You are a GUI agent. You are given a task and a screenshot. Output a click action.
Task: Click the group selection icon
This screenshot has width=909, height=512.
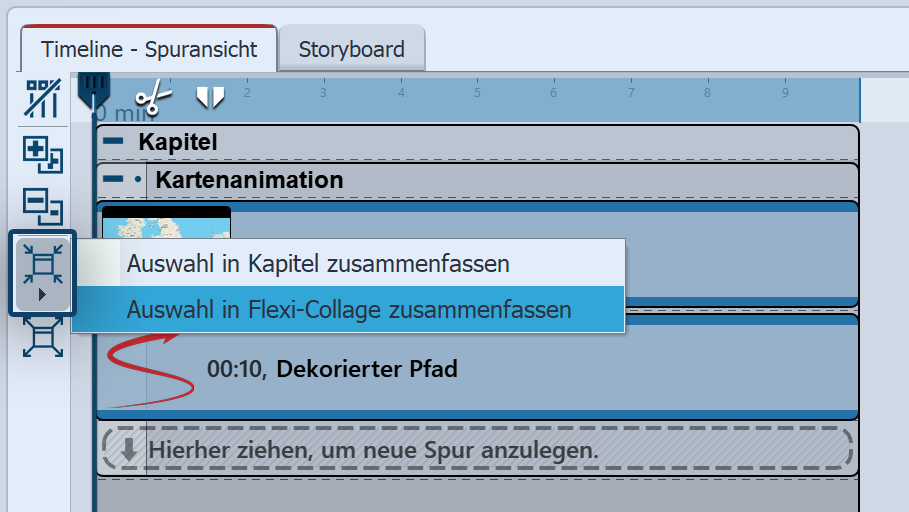42,262
